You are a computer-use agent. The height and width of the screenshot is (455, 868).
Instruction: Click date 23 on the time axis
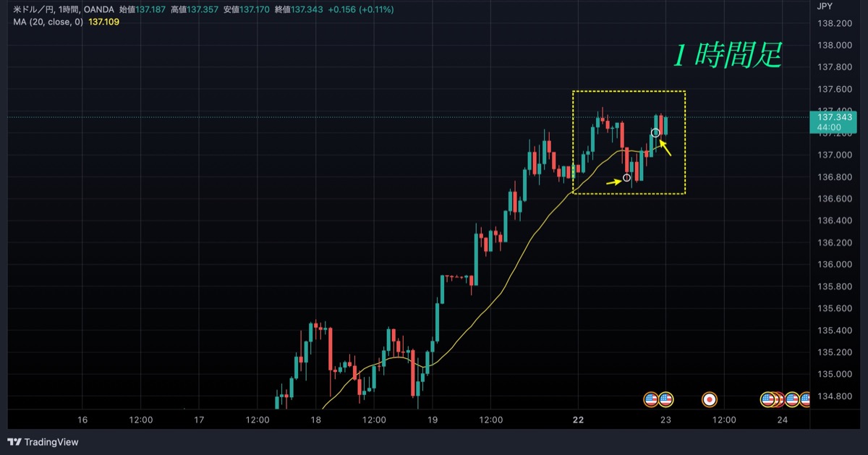tap(666, 420)
